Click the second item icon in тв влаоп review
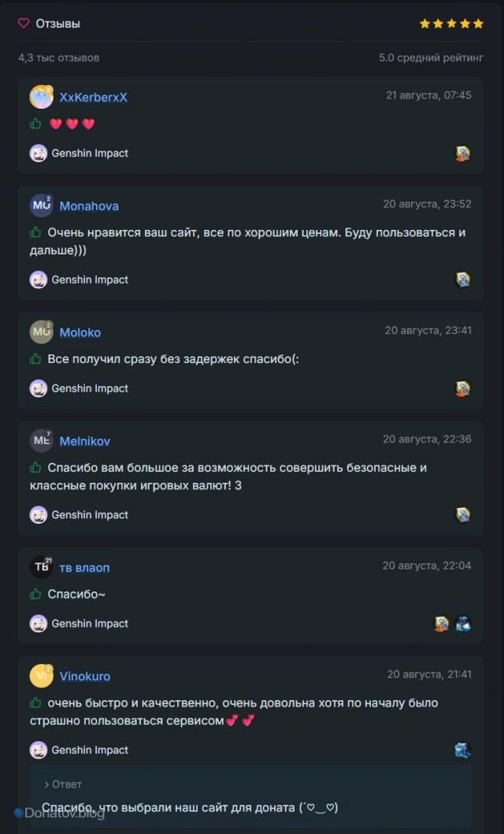The image size is (504, 834). coord(463,624)
